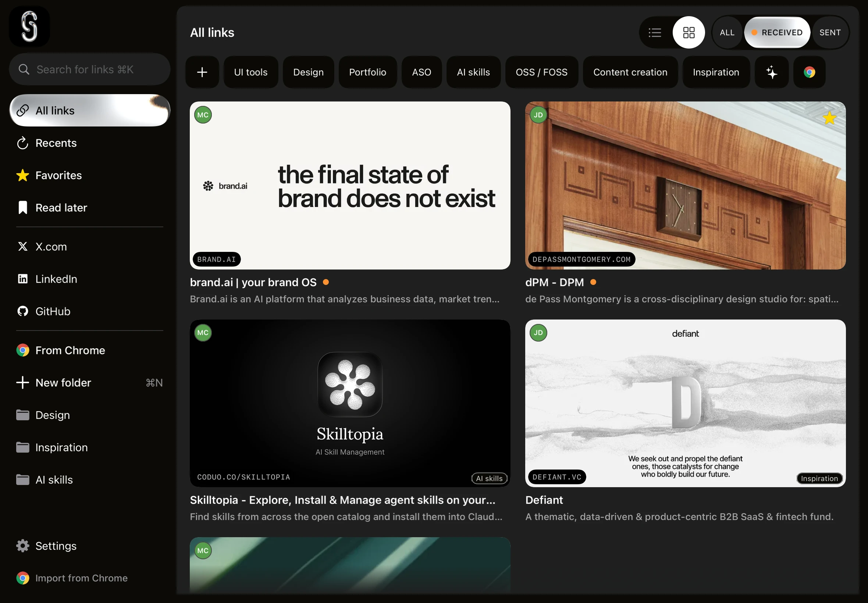Open GitHub source in sidebar
Screen dimensions: 868x603
click(x=90, y=311)
